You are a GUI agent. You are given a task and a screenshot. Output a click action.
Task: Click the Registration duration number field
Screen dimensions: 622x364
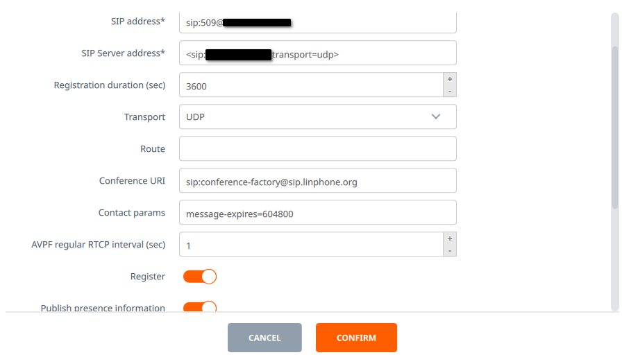point(311,85)
